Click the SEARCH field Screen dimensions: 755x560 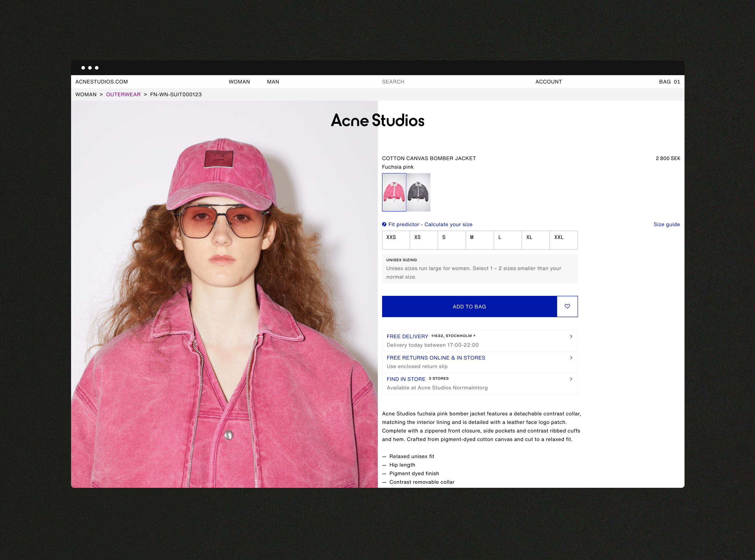393,82
